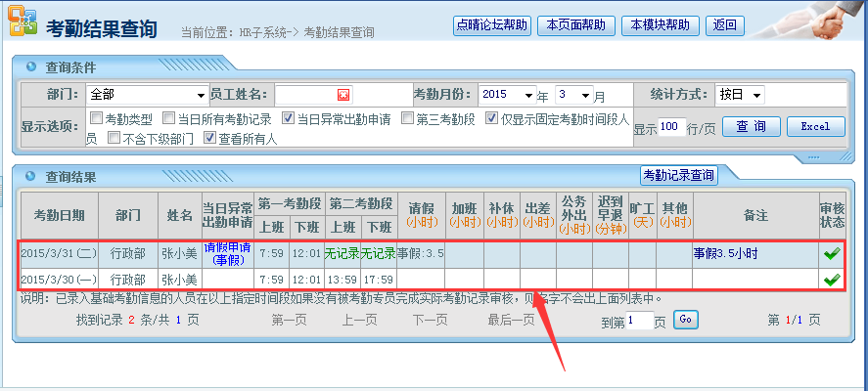Click the attendance system logo icon
The width and height of the screenshot is (868, 391).
pos(22,26)
